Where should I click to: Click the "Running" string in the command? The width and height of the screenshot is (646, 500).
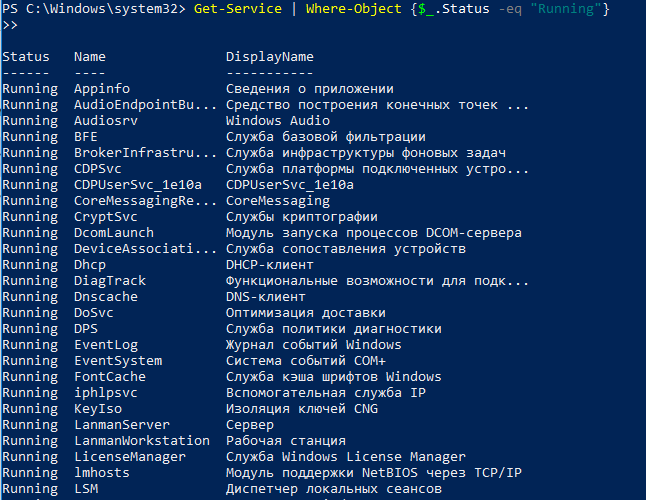[x=566, y=9]
